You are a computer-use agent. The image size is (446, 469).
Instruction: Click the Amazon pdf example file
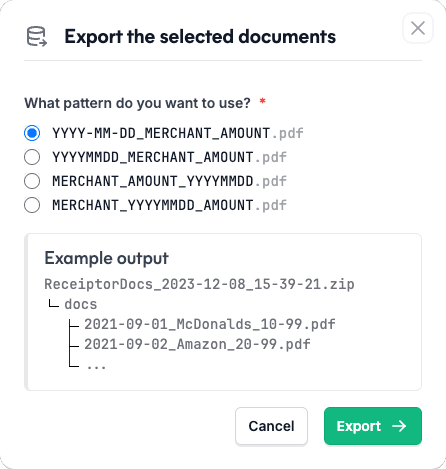[x=197, y=344]
